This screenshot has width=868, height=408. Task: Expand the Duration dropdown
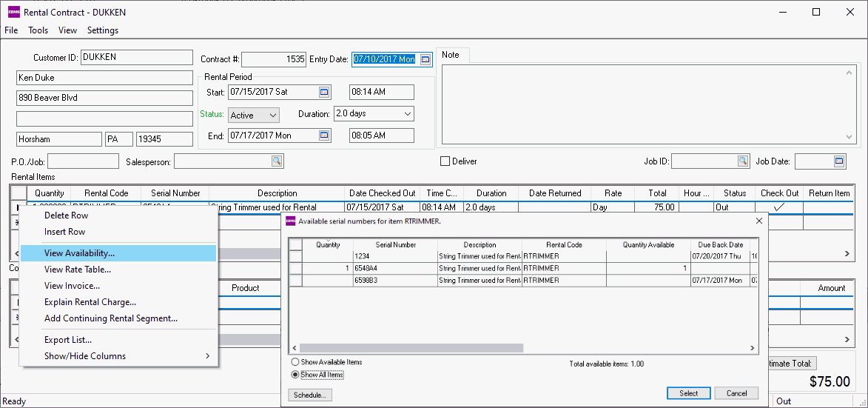[407, 114]
